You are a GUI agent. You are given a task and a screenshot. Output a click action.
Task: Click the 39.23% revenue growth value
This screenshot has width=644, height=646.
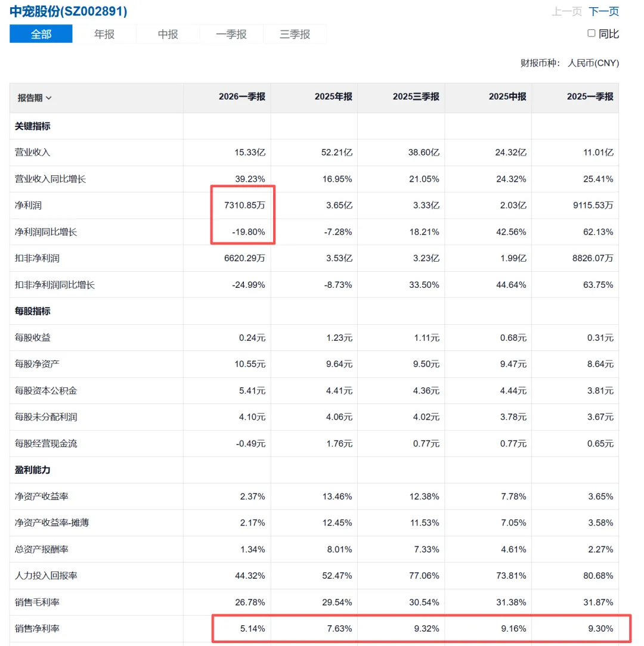pos(250,179)
